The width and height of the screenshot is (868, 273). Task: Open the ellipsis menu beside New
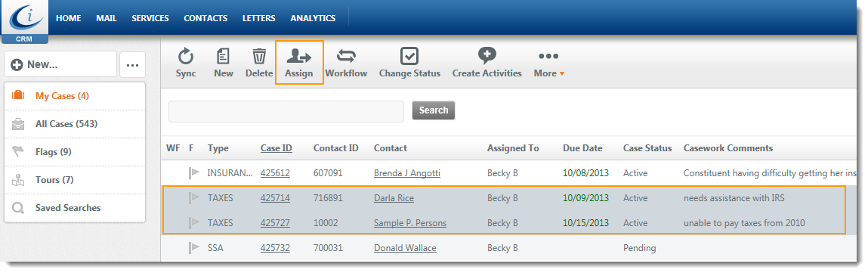[132, 65]
